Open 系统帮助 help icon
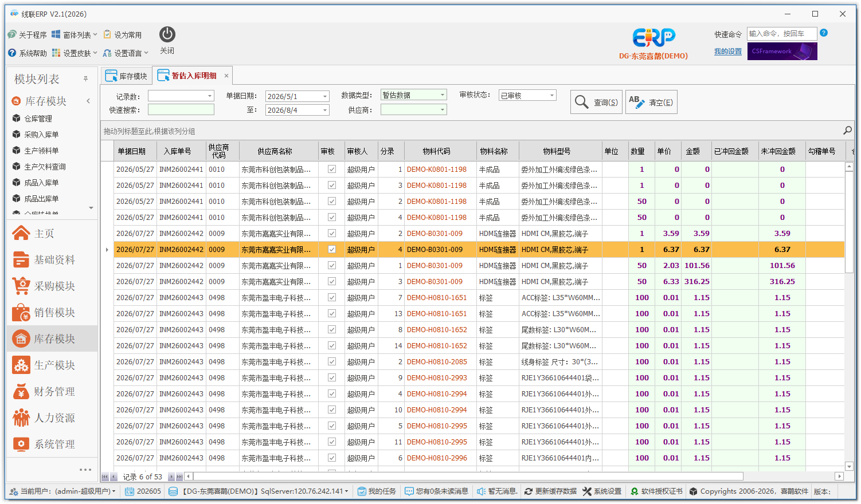This screenshot has width=861, height=504. pos(12,53)
